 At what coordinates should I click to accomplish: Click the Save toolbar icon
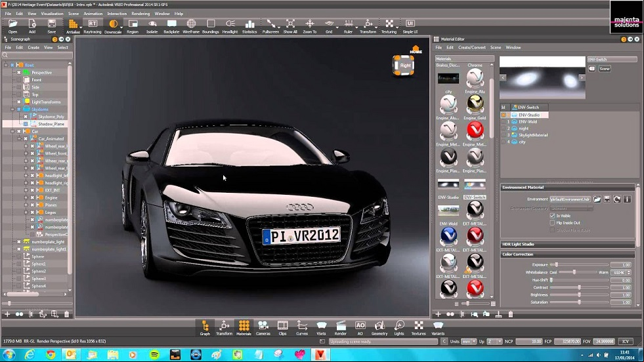pyautogui.click(x=51, y=26)
